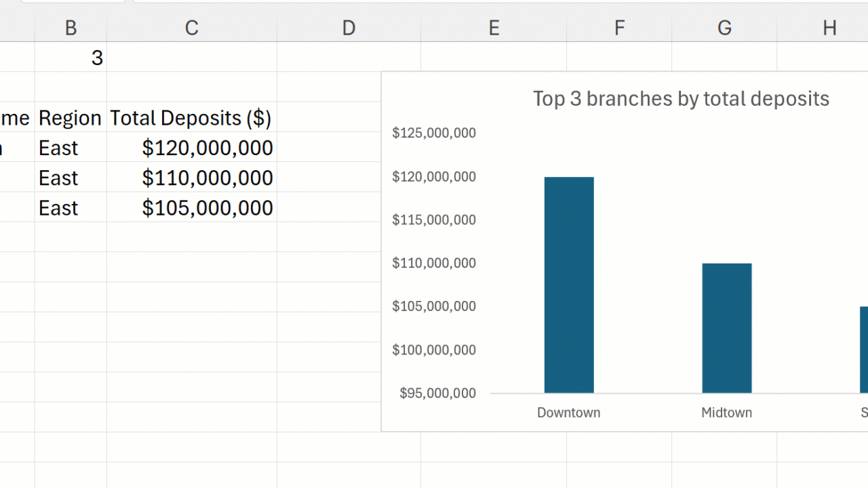Click the column D header
Viewport: 868px width, 488px height.
tap(349, 28)
